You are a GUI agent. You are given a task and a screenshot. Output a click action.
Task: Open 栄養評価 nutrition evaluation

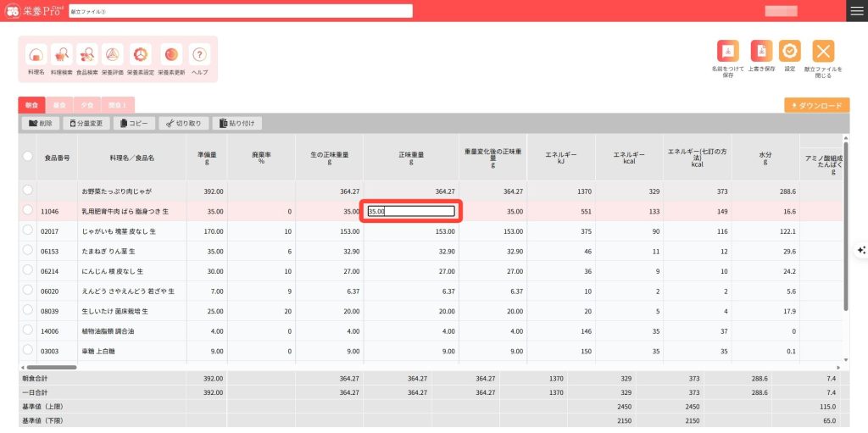112,55
